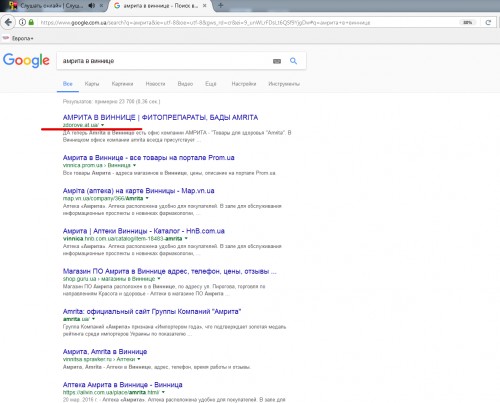
Task: Switch to Новости search tab
Action: (x=155, y=84)
